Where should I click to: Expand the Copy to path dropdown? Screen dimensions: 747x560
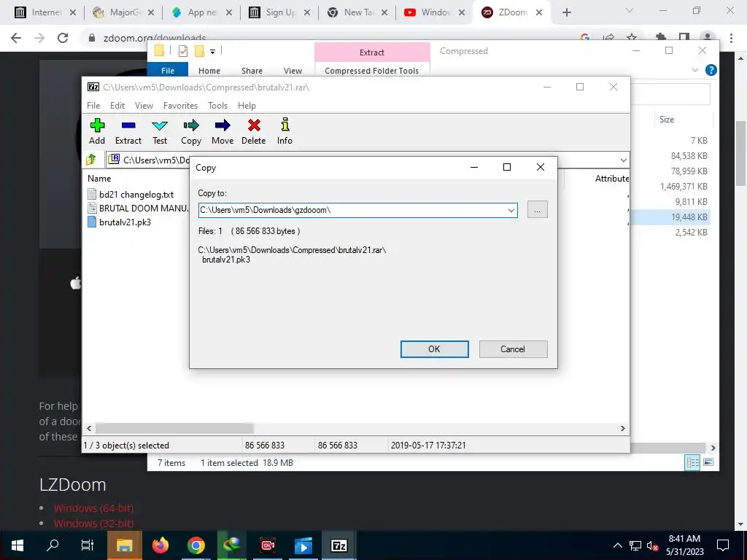click(511, 210)
